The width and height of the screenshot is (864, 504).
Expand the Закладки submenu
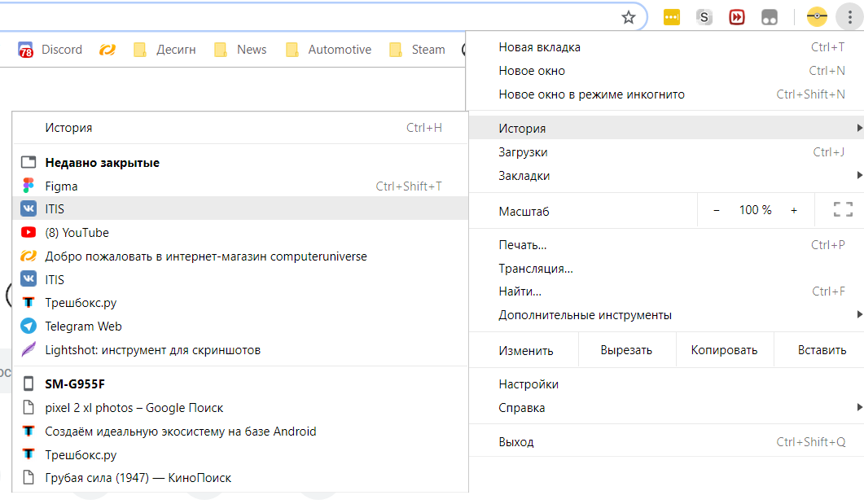[666, 176]
